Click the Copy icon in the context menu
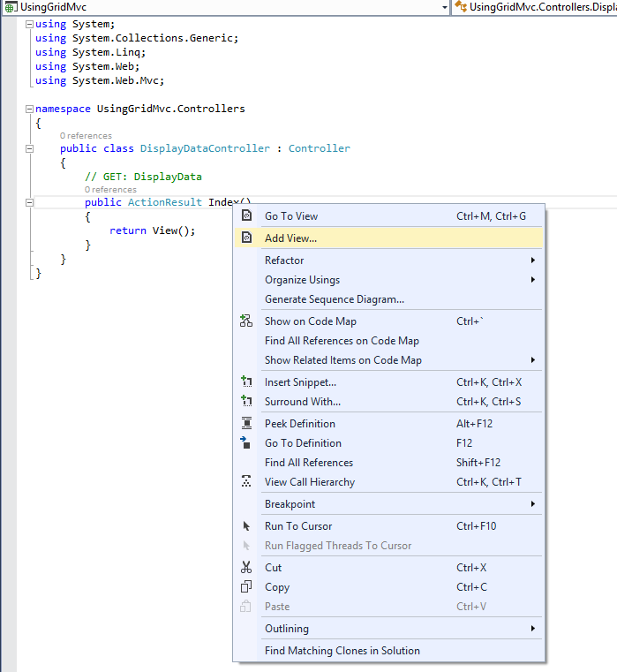Image resolution: width=617 pixels, height=672 pixels. 246,586
